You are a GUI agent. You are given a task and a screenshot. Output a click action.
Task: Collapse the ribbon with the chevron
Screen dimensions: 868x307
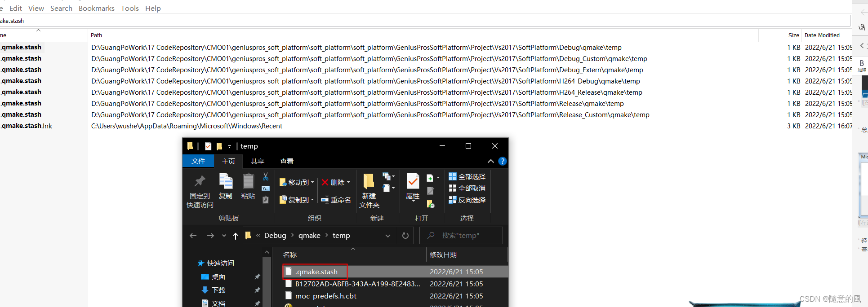[491, 161]
